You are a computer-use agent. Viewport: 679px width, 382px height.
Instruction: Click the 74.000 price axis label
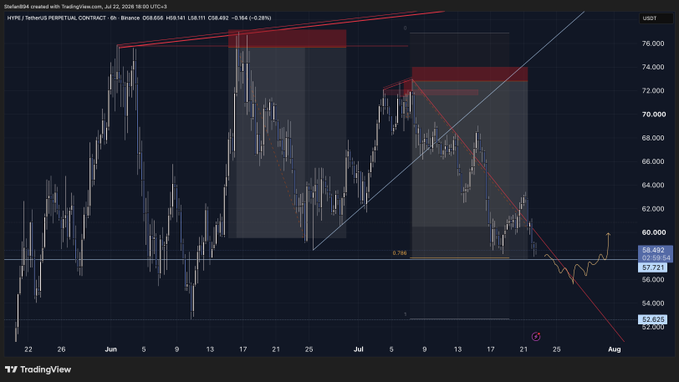(x=653, y=67)
